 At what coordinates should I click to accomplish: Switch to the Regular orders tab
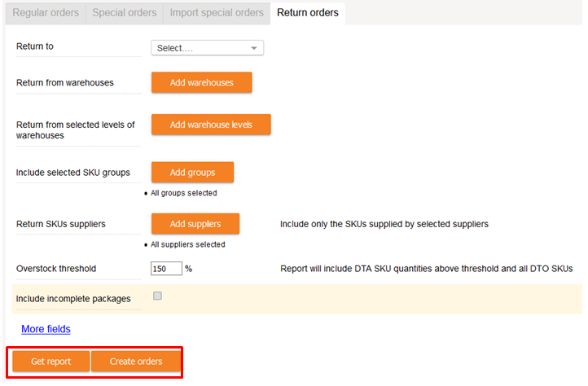click(46, 13)
